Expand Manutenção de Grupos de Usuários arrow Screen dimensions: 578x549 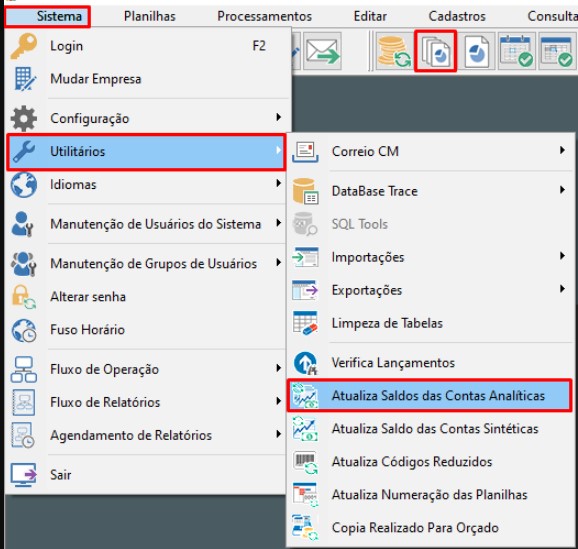(279, 263)
